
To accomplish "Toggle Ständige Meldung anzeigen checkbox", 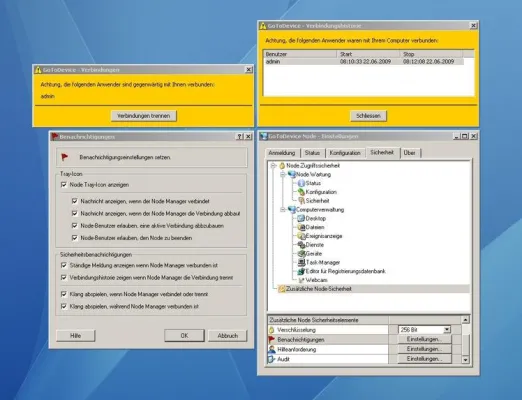I will pos(64,265).
